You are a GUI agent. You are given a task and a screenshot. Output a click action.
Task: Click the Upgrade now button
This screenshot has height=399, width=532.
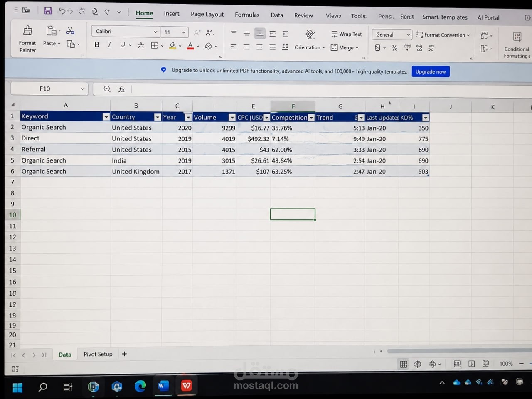tap(431, 71)
